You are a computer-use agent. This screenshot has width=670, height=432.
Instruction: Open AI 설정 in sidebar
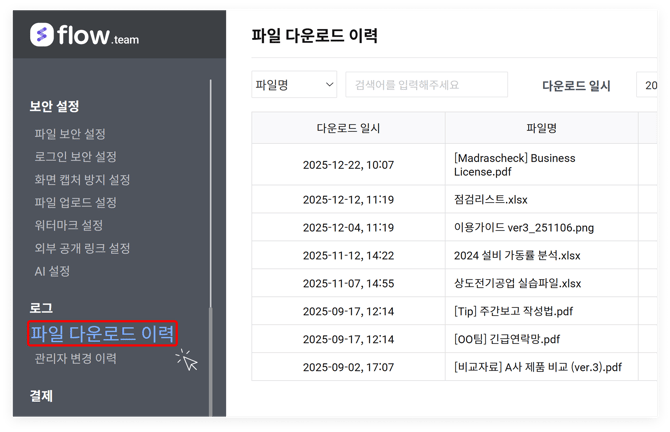52,272
